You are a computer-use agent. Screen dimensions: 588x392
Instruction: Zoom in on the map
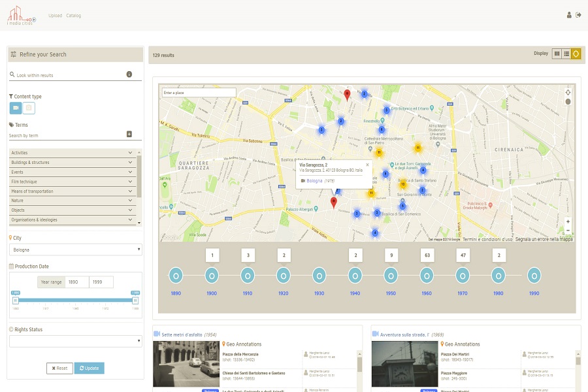click(x=568, y=221)
